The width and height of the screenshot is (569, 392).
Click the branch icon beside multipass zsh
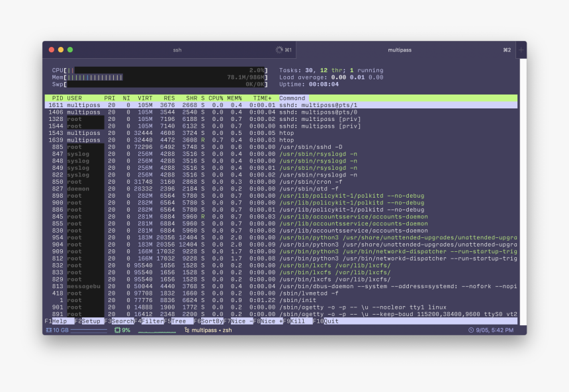[x=187, y=330]
